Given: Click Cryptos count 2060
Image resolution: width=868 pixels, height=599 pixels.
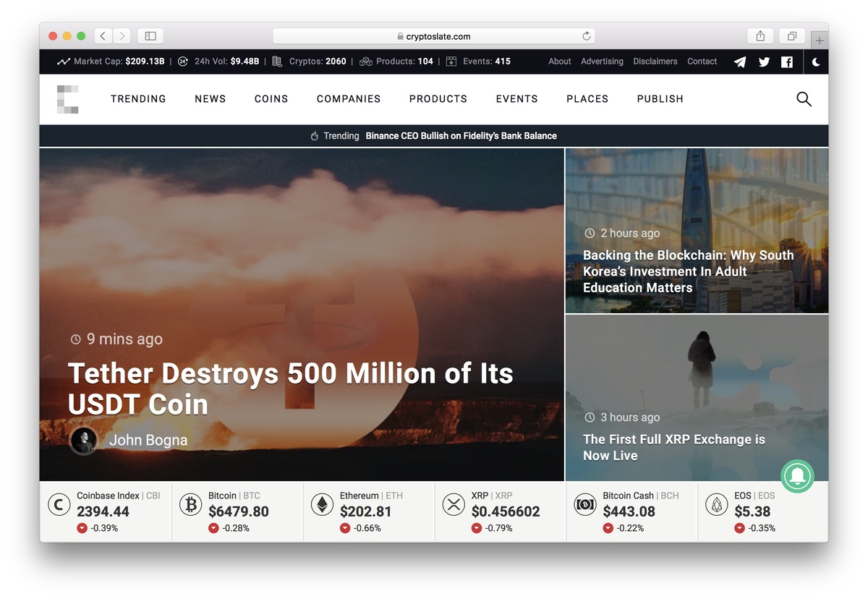Looking at the screenshot, I should coord(336,61).
